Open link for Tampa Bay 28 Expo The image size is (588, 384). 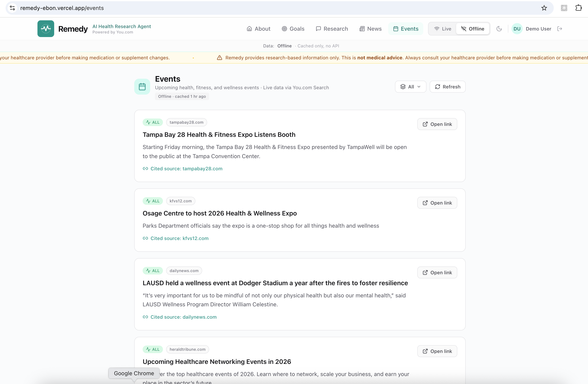coord(437,124)
